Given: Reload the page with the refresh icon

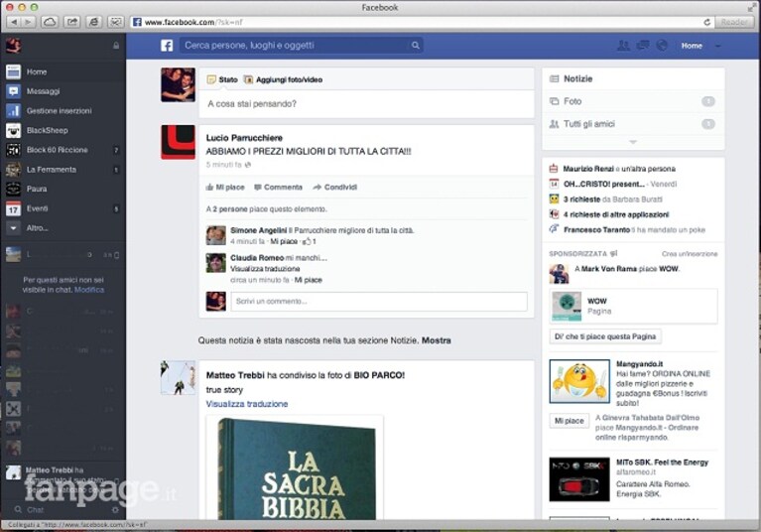Looking at the screenshot, I should tap(706, 22).
